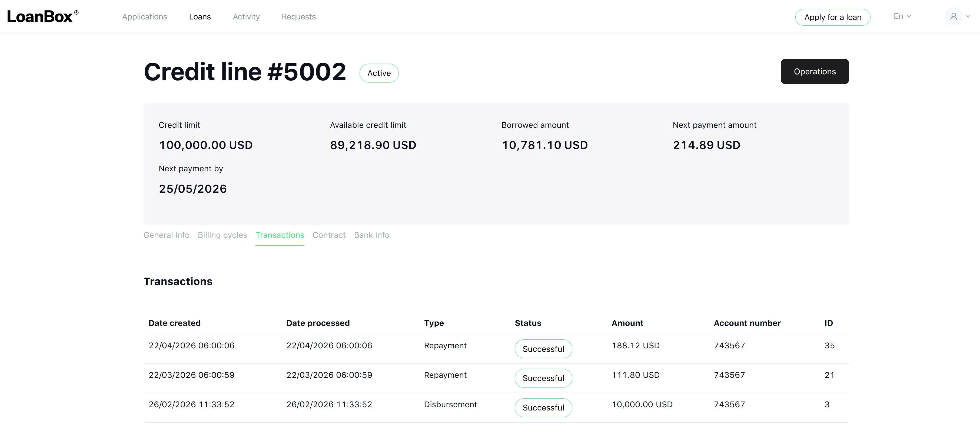Open the En language dropdown
Screen dimensions: 980x431
click(x=902, y=16)
